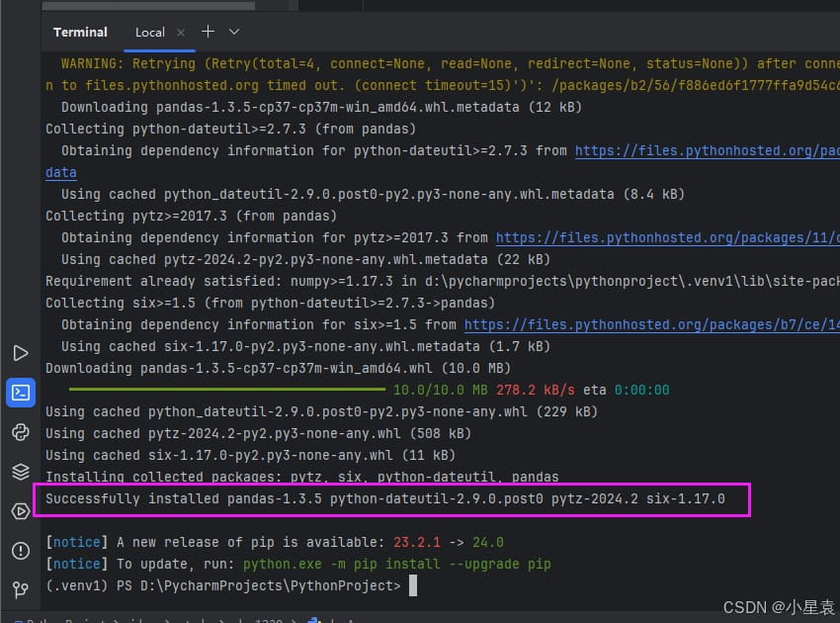This screenshot has width=840, height=623.
Task: Expand the terminal shell options chevron
Action: [234, 32]
